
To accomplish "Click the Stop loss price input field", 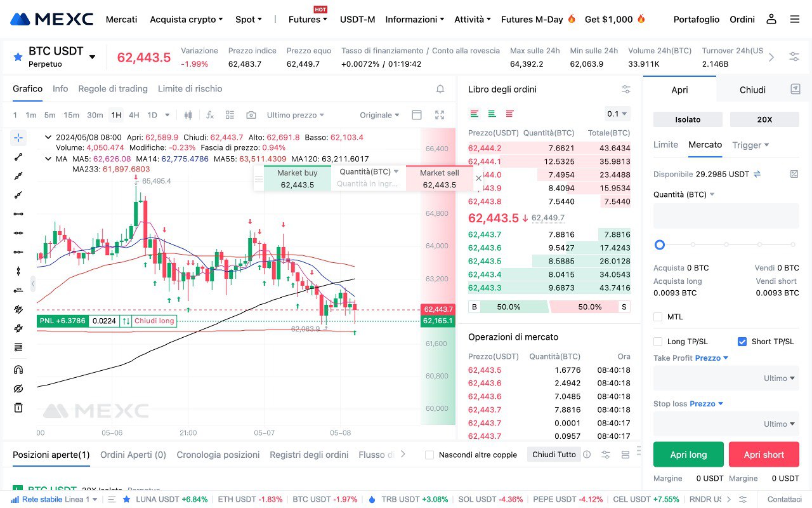I will click(x=726, y=424).
